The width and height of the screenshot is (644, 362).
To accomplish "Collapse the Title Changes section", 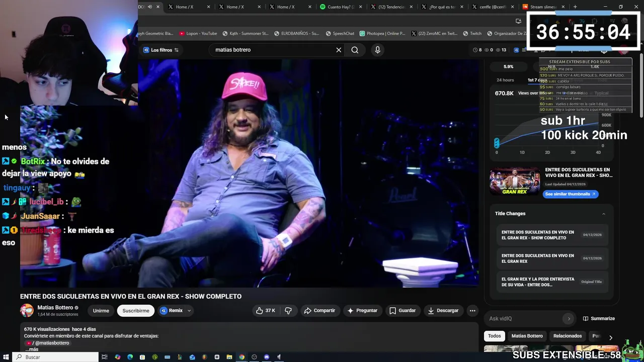I will (x=603, y=214).
